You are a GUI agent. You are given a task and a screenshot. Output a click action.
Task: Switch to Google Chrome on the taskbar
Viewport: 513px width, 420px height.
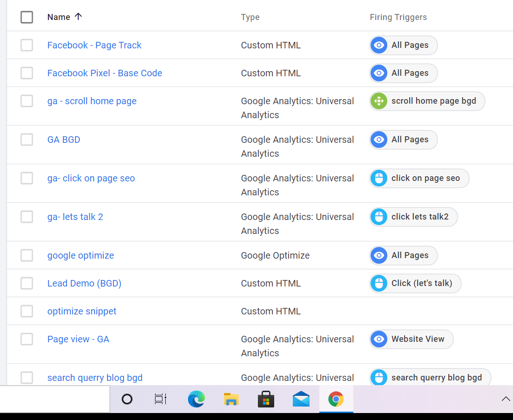point(336,399)
